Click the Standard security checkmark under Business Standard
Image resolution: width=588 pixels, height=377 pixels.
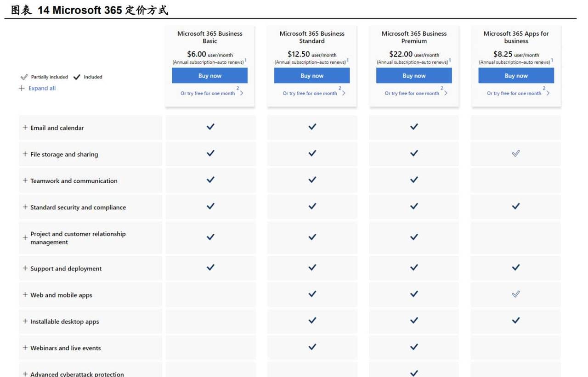[312, 207]
